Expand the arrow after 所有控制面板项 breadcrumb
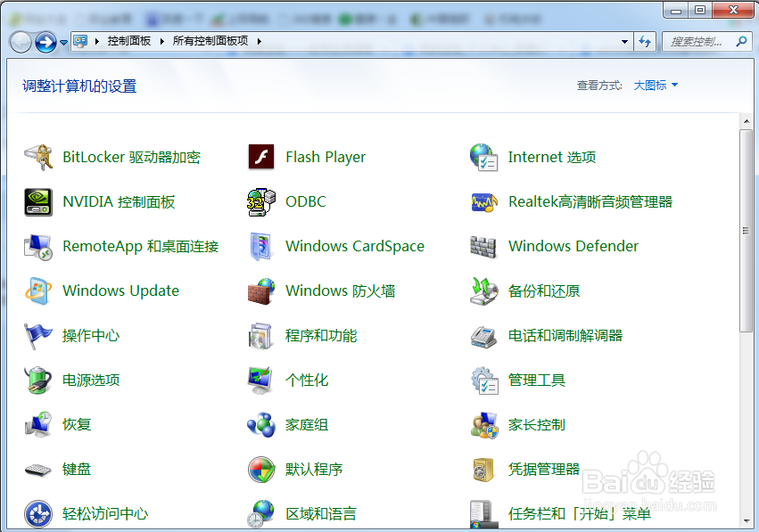Screen dimensions: 759x532 click(260, 42)
